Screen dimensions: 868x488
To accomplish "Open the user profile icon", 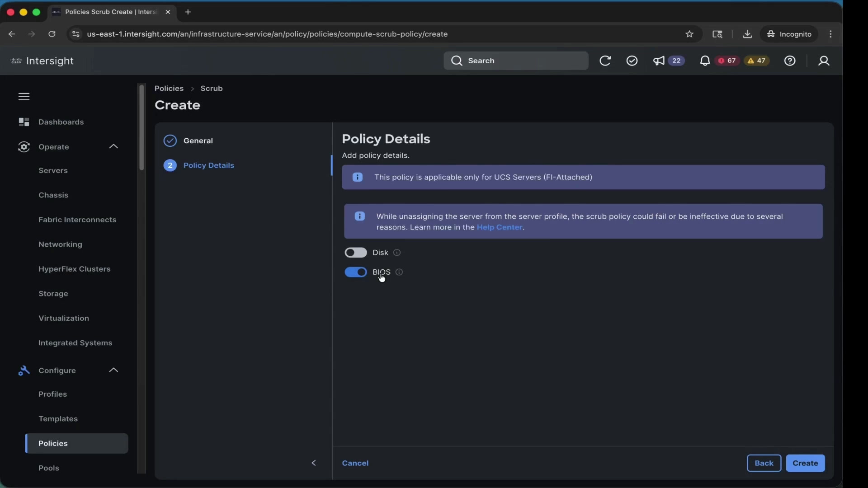I will 824,61.
